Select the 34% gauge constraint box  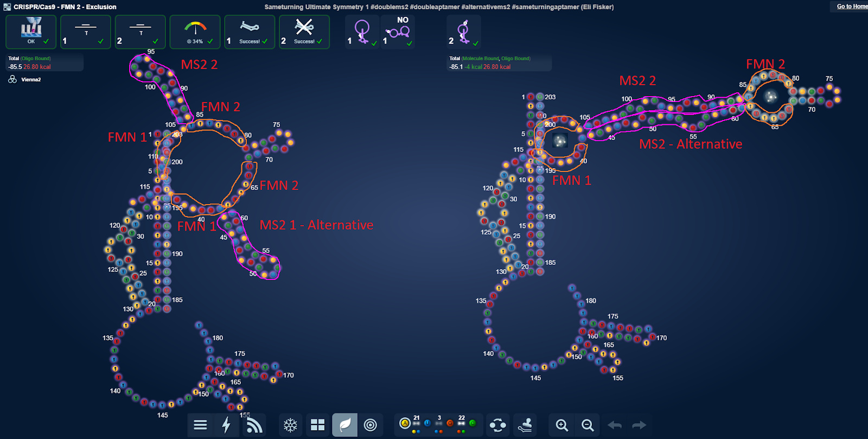pyautogui.click(x=195, y=32)
